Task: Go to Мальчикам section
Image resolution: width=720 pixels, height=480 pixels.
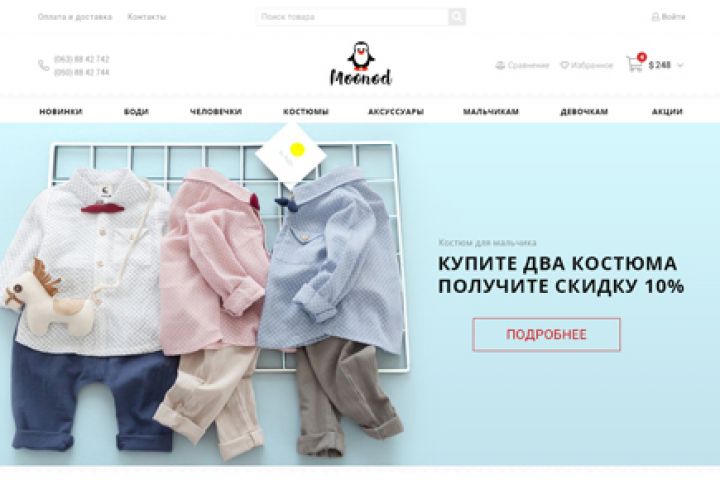Action: [x=491, y=112]
